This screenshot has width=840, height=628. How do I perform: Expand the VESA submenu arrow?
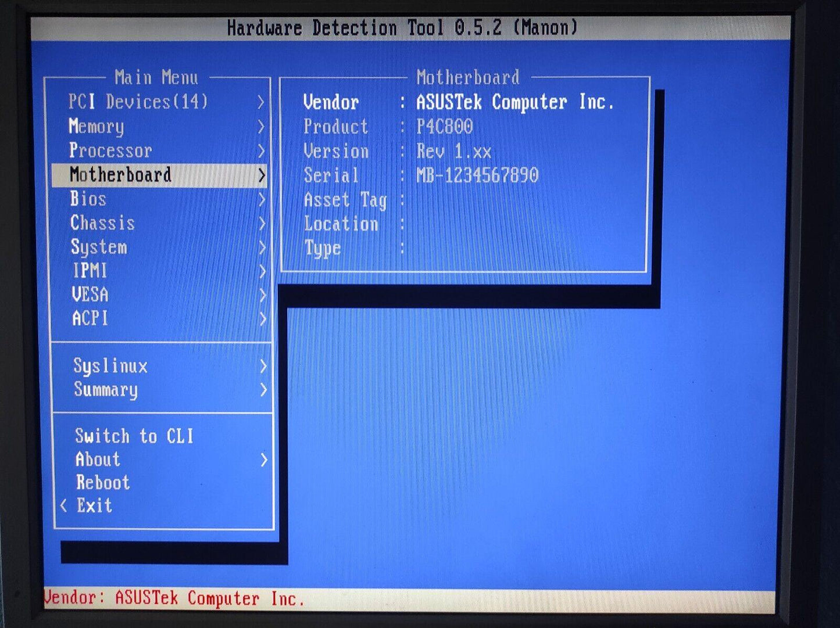click(x=262, y=296)
